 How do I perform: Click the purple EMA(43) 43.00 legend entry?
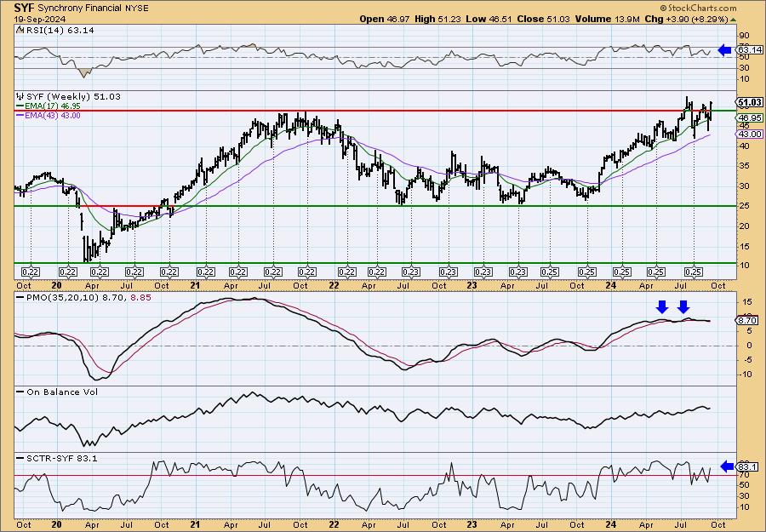(x=49, y=115)
